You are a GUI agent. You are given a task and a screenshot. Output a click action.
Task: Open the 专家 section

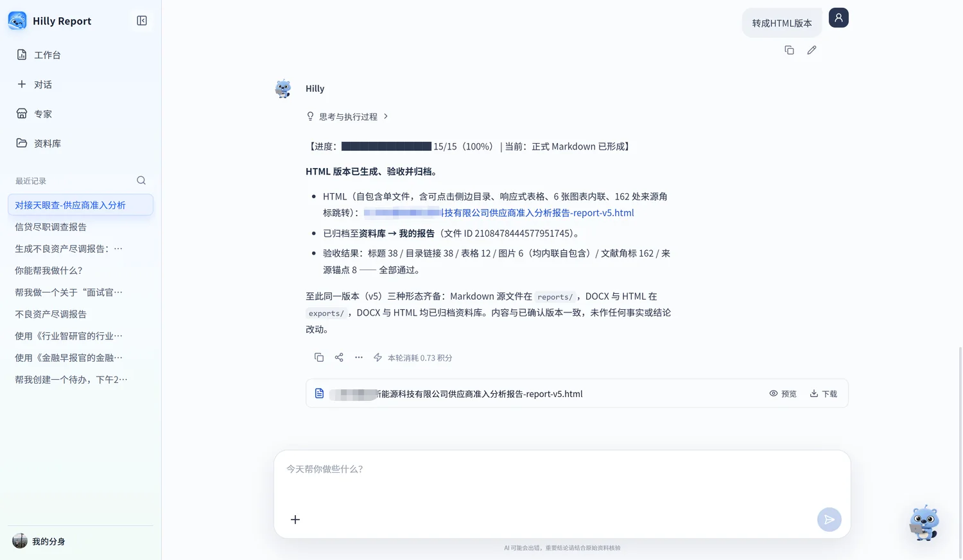click(80, 114)
